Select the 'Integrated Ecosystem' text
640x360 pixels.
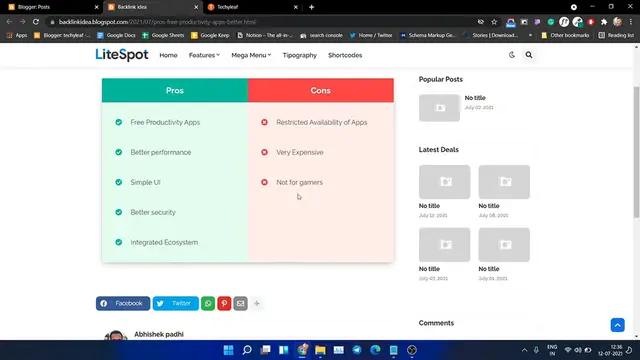(x=164, y=242)
